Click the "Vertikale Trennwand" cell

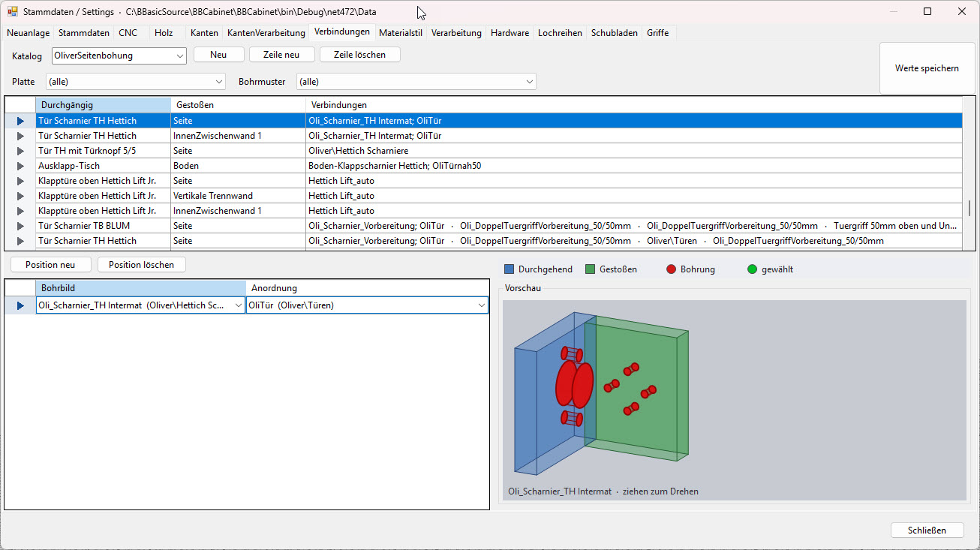click(239, 196)
